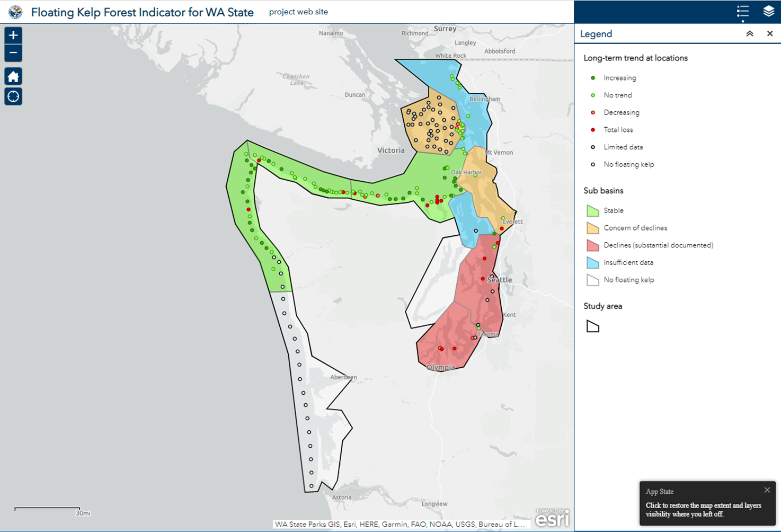This screenshot has width=781, height=532.
Task: Click the Mt Vernon map label
Action: pos(499,152)
